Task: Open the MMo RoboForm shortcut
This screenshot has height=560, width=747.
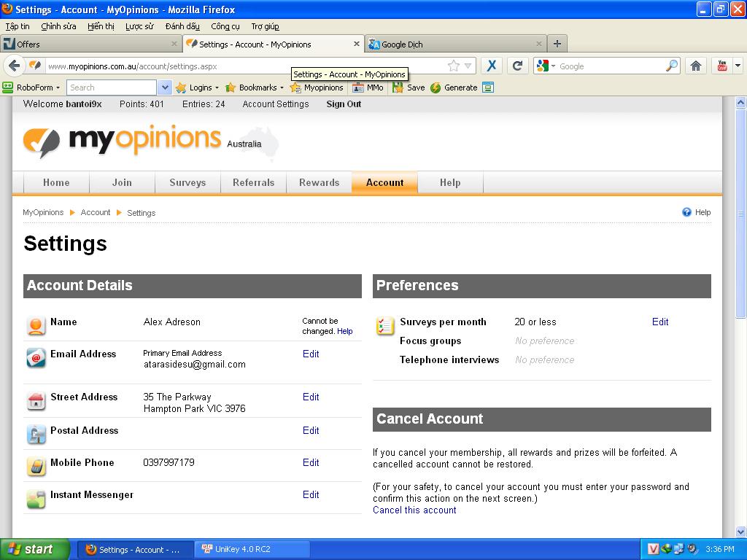Action: pos(368,87)
